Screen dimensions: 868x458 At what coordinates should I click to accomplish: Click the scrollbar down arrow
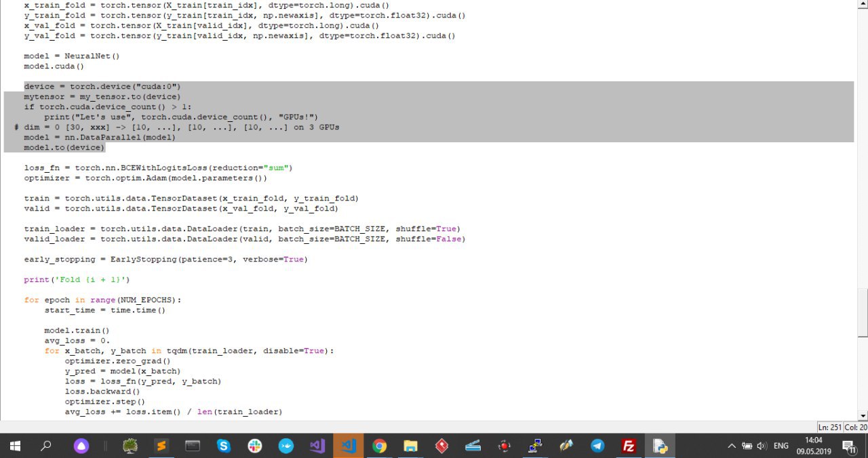coord(863,415)
